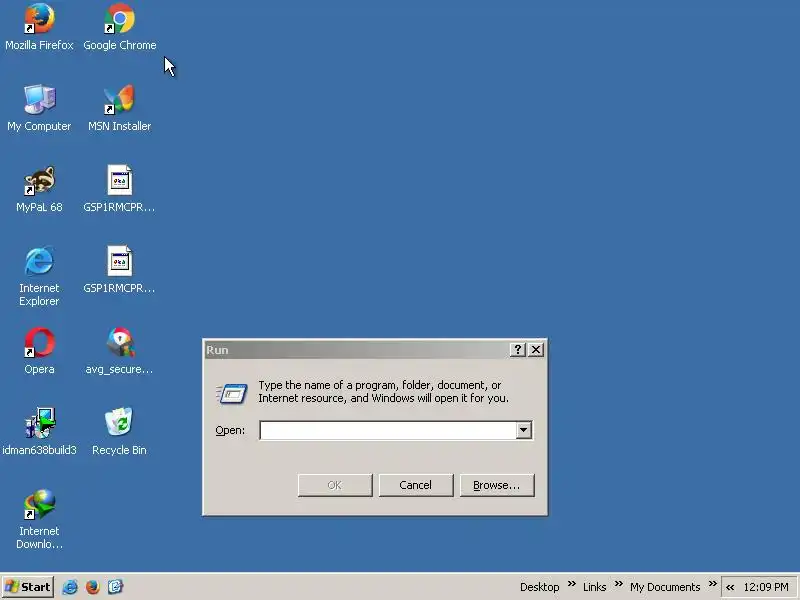Screen dimensions: 800x600
Task: Launch Internet Explorer from Quick Launch
Action: point(70,587)
